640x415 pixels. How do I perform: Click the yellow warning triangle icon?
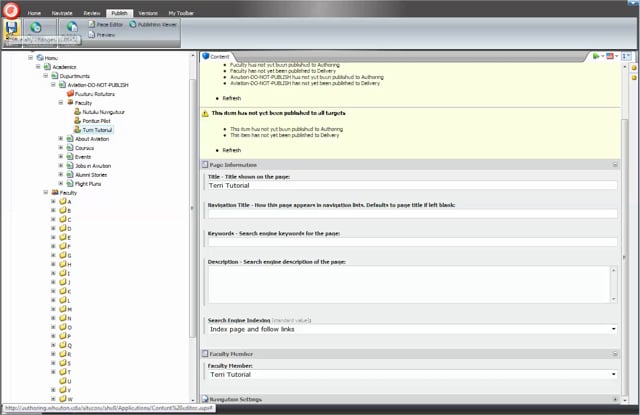[205, 113]
